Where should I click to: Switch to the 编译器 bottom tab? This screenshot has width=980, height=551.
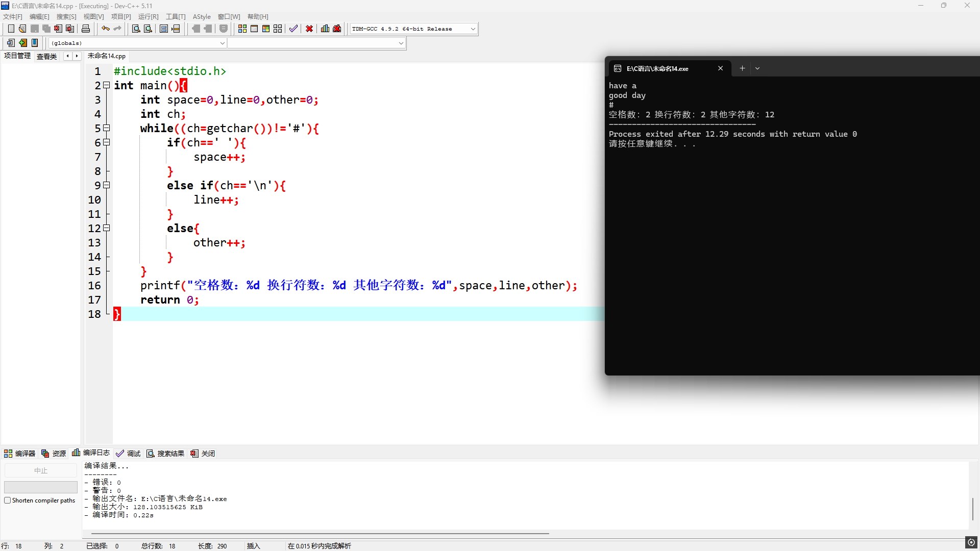click(x=20, y=454)
